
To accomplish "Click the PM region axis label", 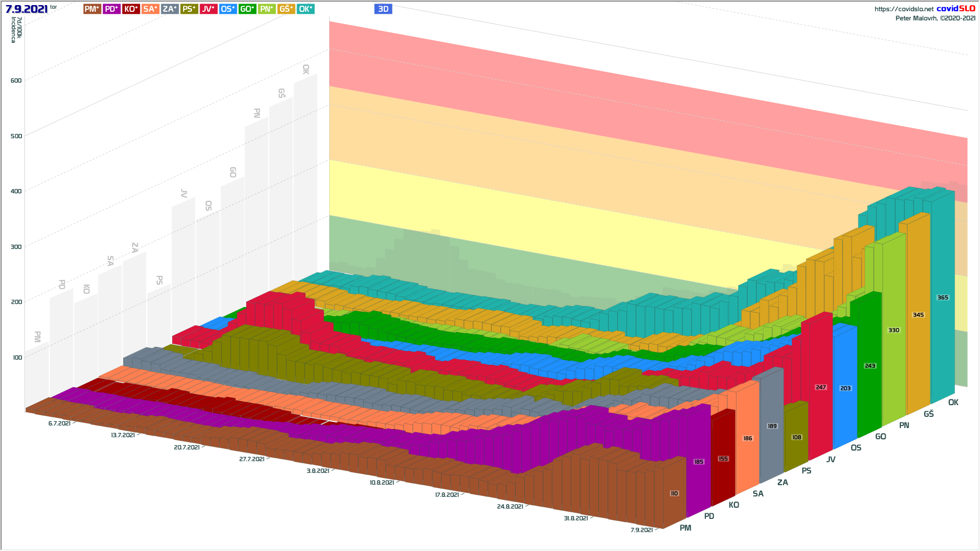I will click(x=685, y=528).
